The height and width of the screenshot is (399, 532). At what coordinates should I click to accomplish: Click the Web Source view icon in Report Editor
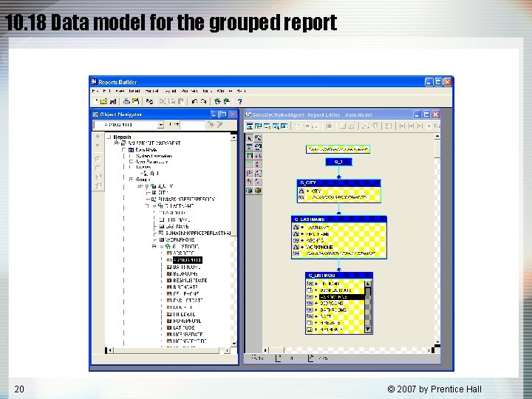pyautogui.click(x=258, y=126)
